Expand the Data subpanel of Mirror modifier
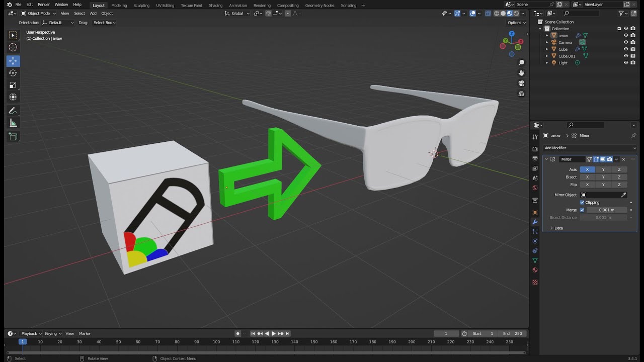The height and width of the screenshot is (362, 644). (x=556, y=228)
